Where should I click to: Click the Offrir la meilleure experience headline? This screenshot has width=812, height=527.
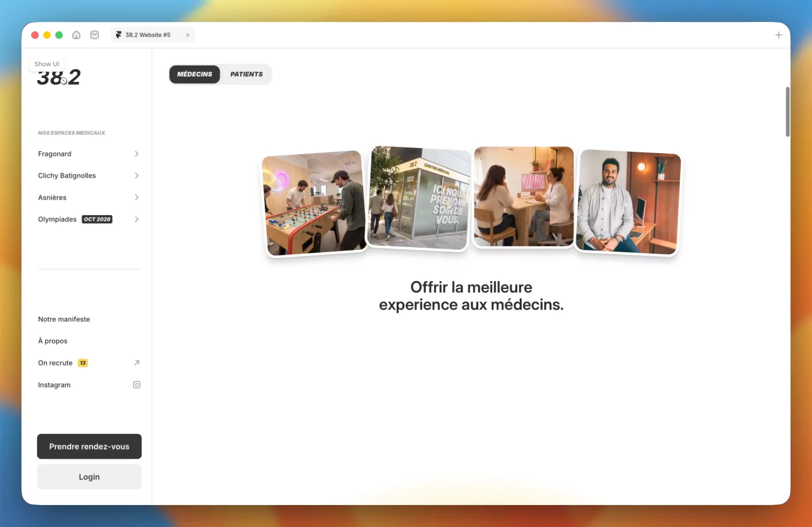click(x=471, y=296)
